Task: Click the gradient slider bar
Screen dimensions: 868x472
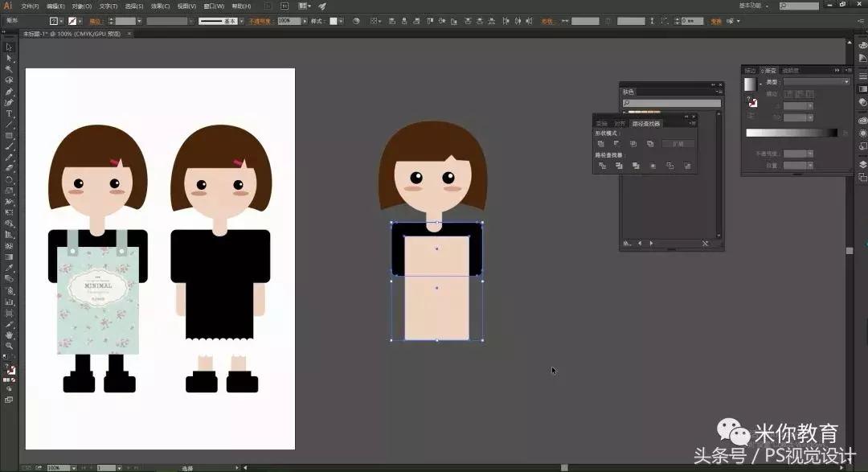Action: point(791,133)
